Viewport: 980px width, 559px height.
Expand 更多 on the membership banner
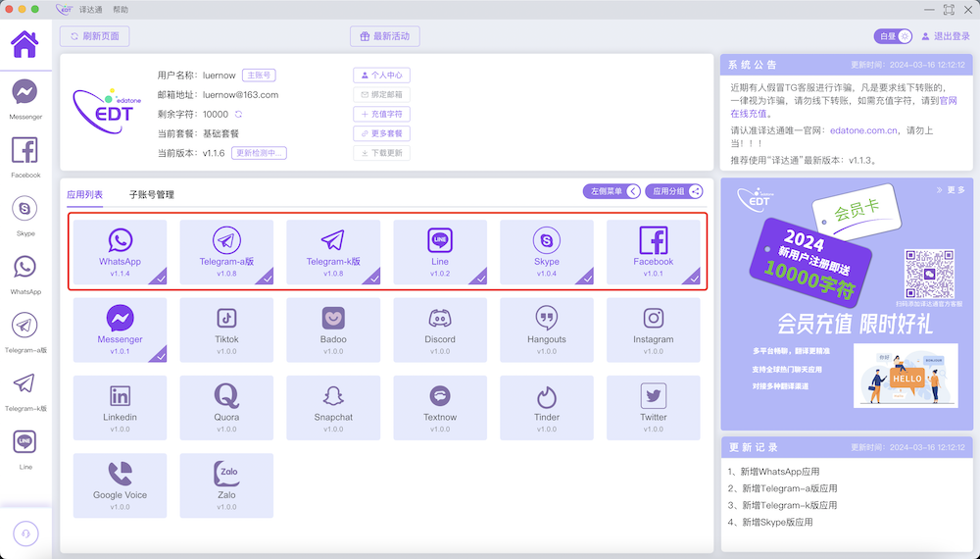[x=951, y=190]
